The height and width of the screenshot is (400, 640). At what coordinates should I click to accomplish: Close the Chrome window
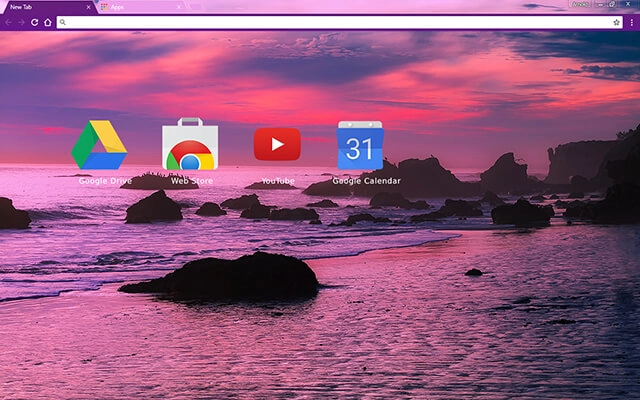629,4
